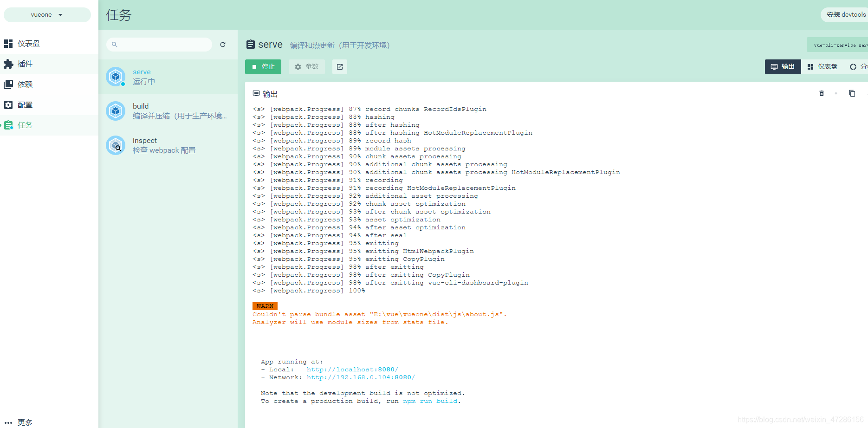Click the 'Couldn't parse bundle asset' warning line

pyautogui.click(x=379, y=314)
